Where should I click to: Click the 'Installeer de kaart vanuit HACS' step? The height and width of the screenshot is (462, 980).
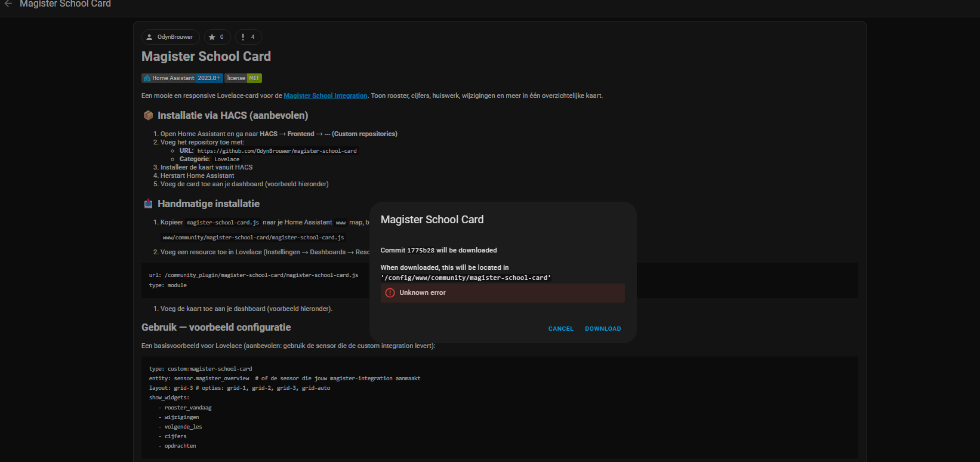207,167
